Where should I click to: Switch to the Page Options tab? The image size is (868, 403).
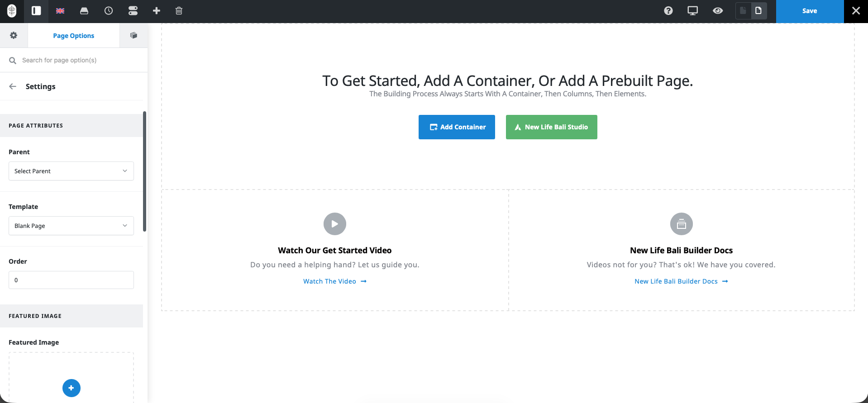[74, 36]
